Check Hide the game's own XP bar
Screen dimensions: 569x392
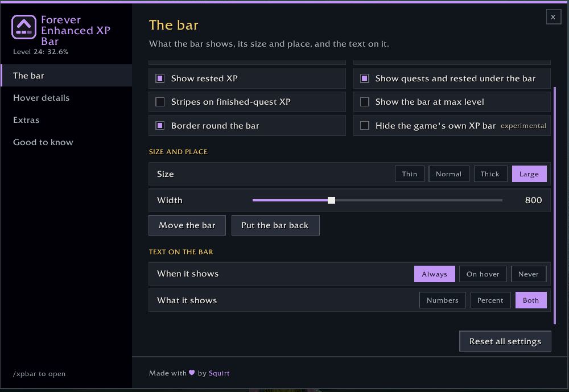point(365,126)
